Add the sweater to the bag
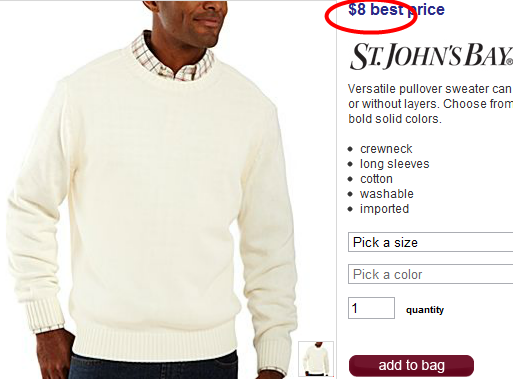The height and width of the screenshot is (379, 513). [x=411, y=365]
